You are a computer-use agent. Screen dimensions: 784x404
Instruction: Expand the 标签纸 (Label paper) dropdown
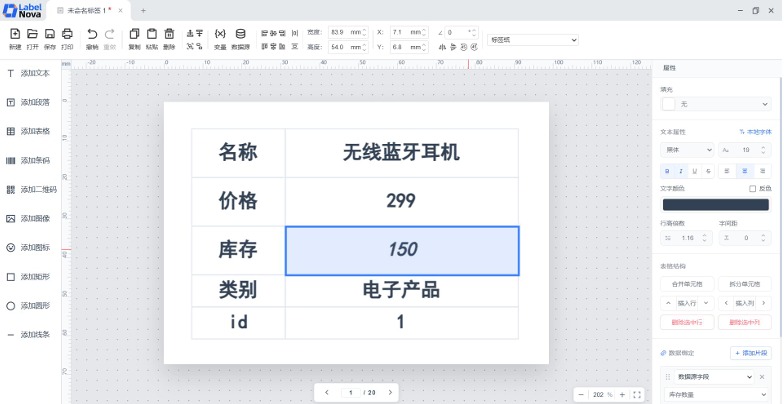click(x=532, y=40)
